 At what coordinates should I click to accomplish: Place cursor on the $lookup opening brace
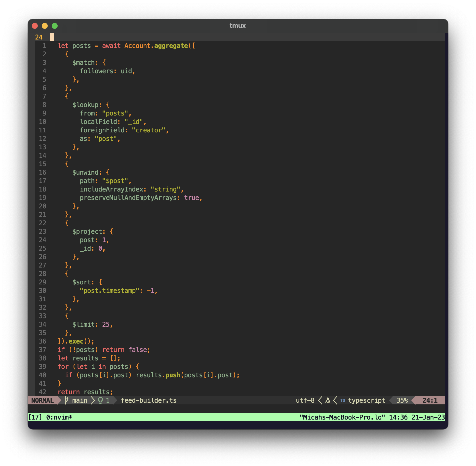[x=108, y=105]
